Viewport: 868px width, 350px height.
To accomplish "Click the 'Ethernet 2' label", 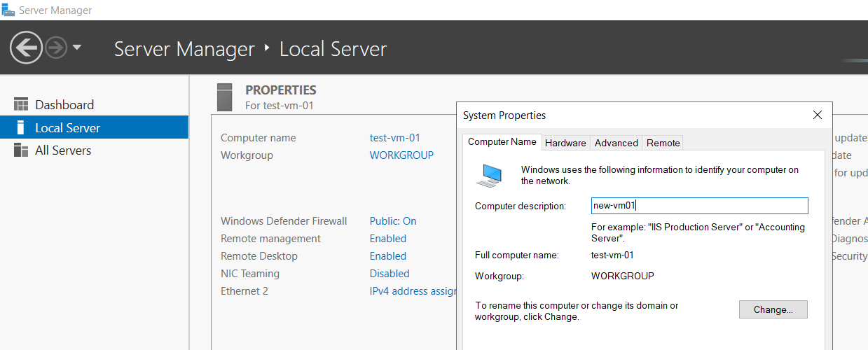I will click(244, 291).
